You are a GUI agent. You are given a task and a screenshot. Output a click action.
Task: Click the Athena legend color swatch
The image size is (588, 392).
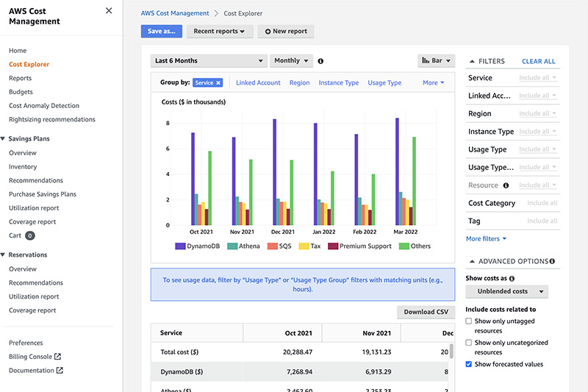pos(232,246)
